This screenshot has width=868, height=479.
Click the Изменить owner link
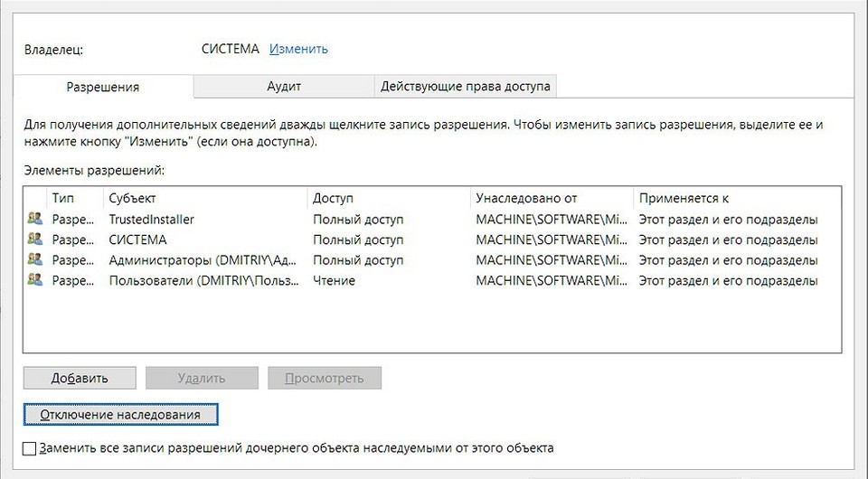(x=298, y=49)
